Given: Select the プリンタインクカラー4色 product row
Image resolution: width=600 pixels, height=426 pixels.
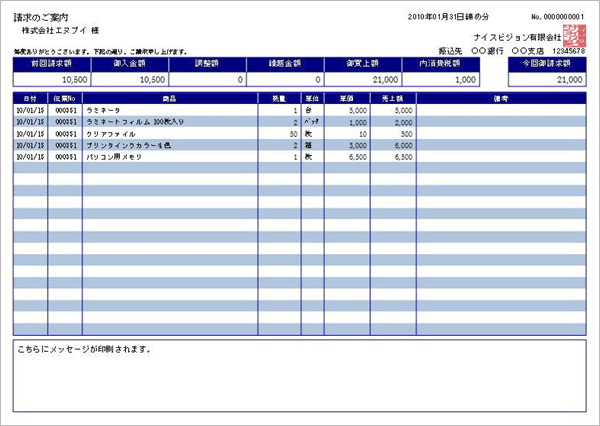Looking at the screenshot, I should [300, 145].
